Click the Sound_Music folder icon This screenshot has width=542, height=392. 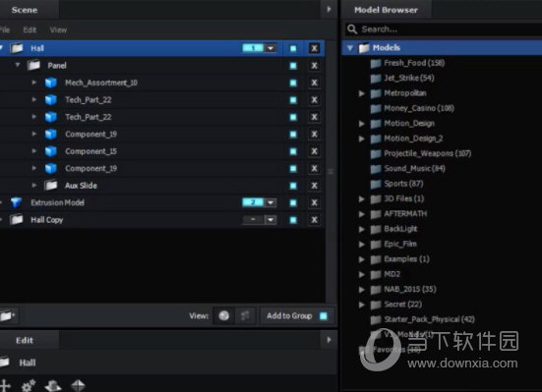[x=376, y=169]
